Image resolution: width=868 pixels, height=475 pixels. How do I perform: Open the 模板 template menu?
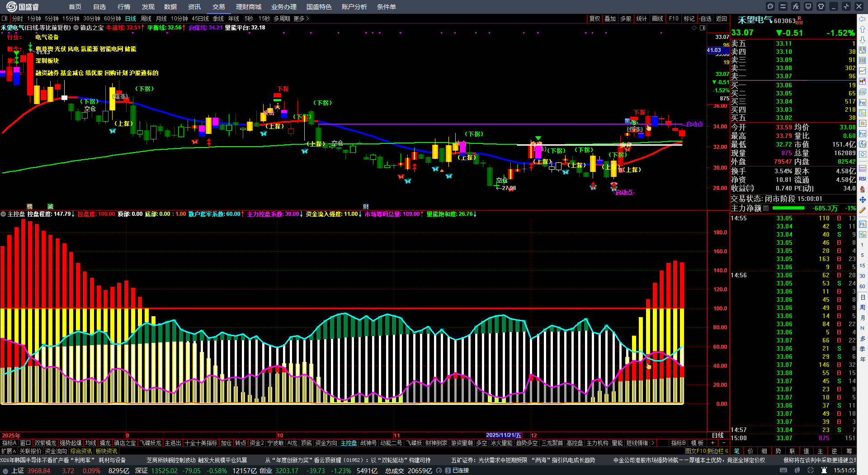click(x=698, y=443)
